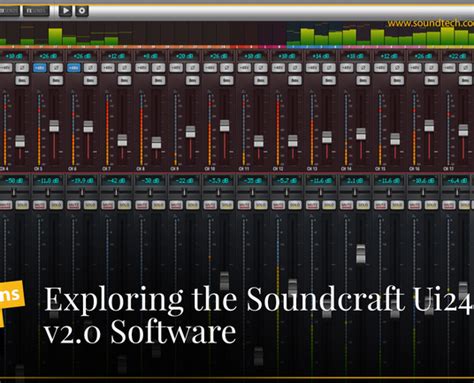This screenshot has width=474, height=383.
Task: Invert phase on channel CH 5
Action: 56,68
